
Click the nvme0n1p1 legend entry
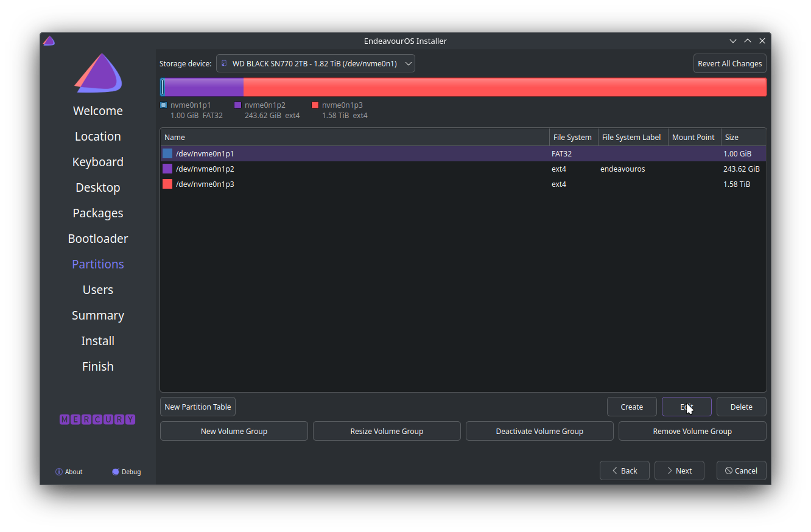[x=191, y=110]
